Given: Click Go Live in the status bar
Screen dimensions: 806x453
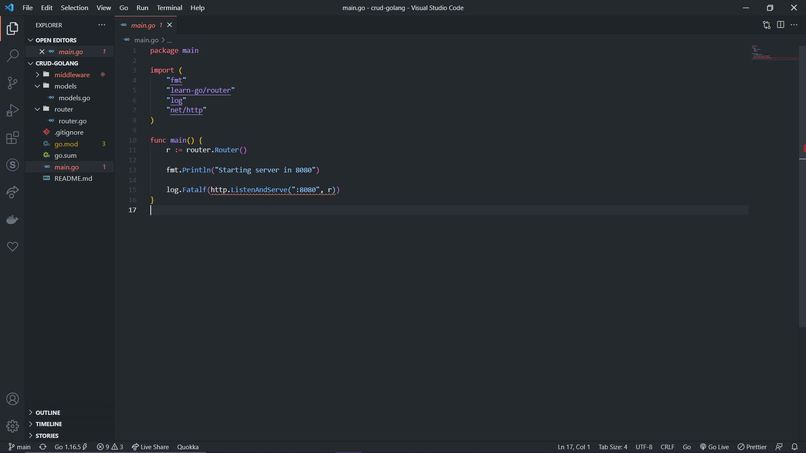Looking at the screenshot, I should pos(714,447).
